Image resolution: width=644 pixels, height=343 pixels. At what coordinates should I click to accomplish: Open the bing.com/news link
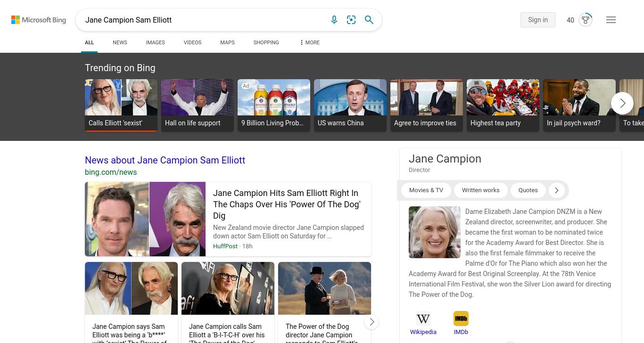click(x=111, y=172)
